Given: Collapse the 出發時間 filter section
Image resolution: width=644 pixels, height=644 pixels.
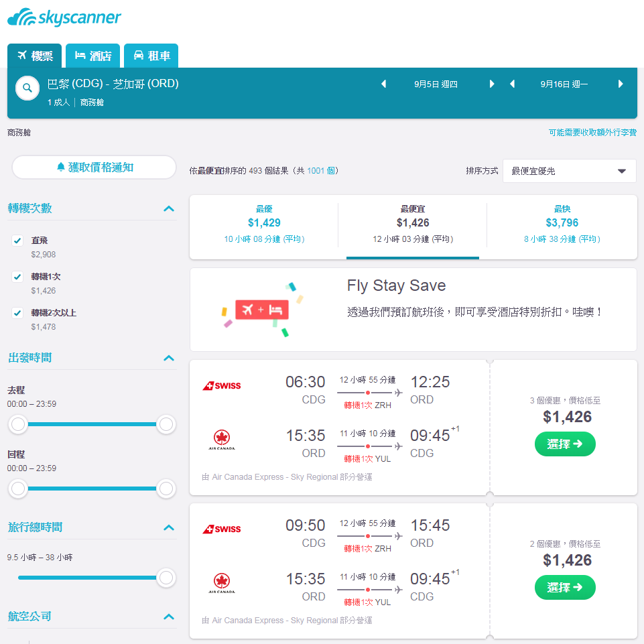Looking at the screenshot, I should click(169, 358).
